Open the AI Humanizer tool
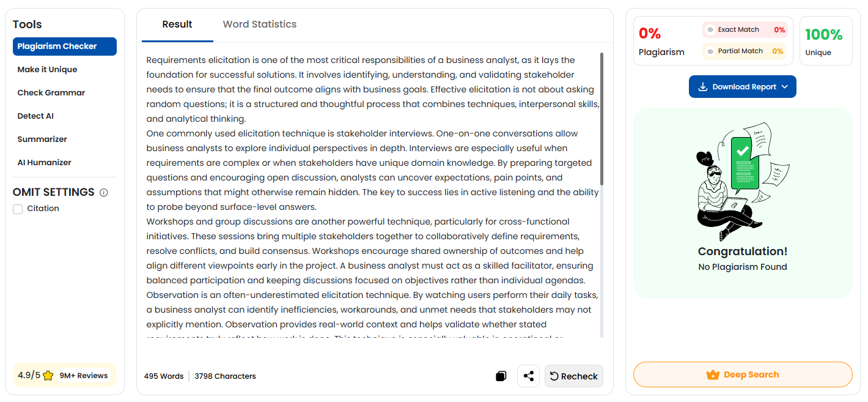The width and height of the screenshot is (868, 402). (x=44, y=163)
